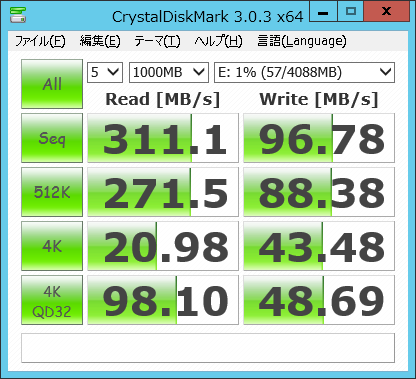Open the 編集(E) menu
The width and height of the screenshot is (416, 379).
click(x=100, y=41)
